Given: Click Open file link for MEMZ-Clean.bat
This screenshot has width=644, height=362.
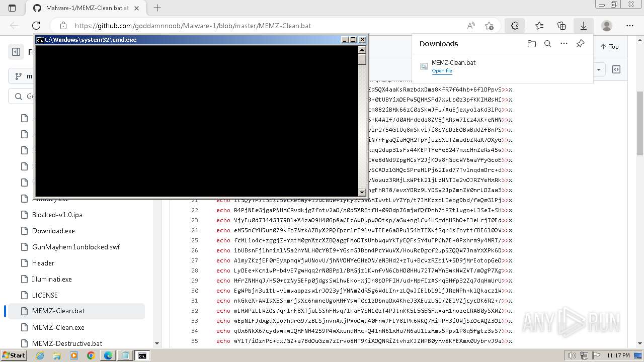Looking at the screenshot, I should coord(442,71).
